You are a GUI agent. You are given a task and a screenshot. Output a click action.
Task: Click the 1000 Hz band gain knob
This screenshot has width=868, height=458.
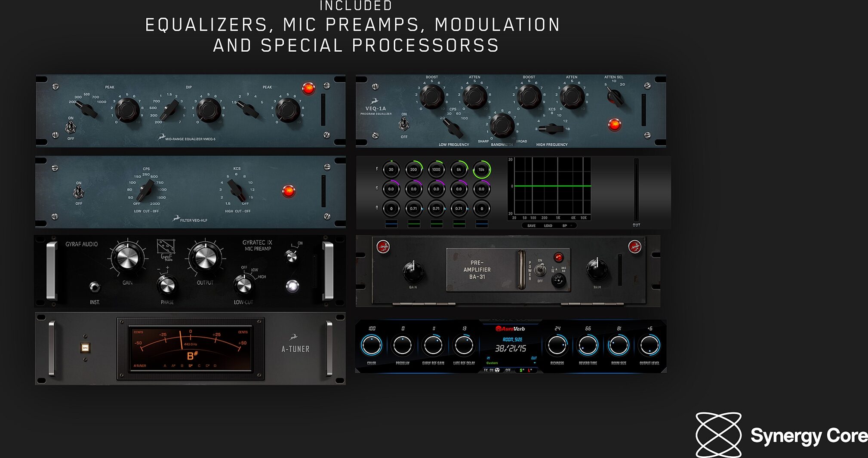436,189
